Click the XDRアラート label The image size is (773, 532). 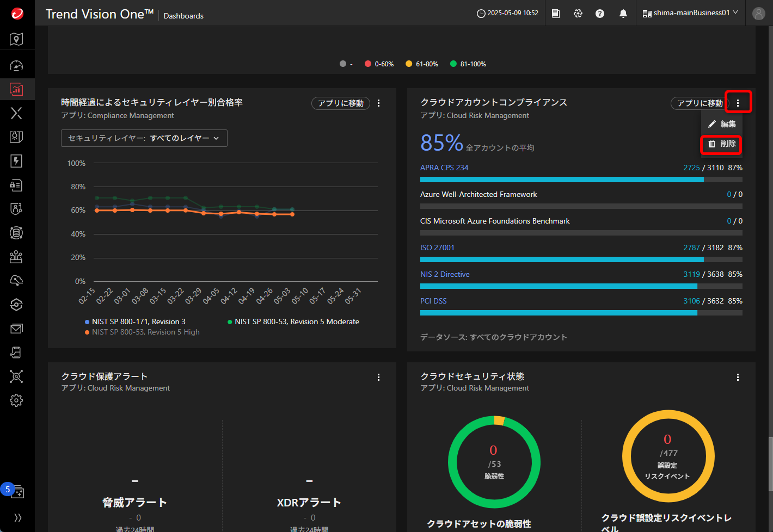click(309, 503)
